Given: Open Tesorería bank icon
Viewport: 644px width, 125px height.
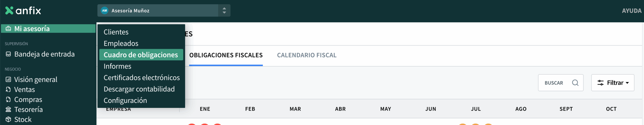Looking at the screenshot, I should point(8,109).
